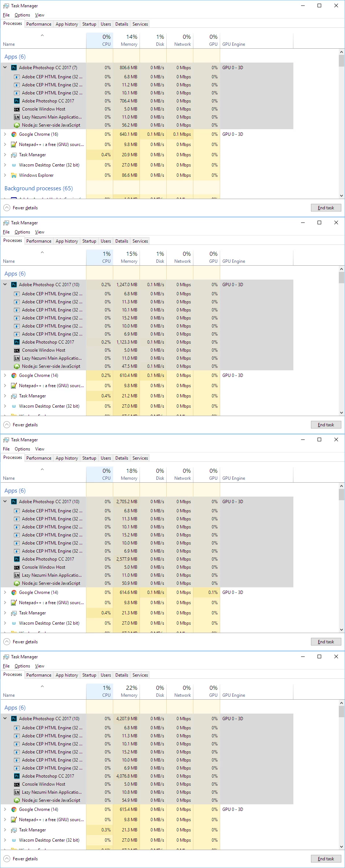Select Wacom Desktop Center row in 15% memory window
Viewport: 345px width, 868px height.
(146, 406)
